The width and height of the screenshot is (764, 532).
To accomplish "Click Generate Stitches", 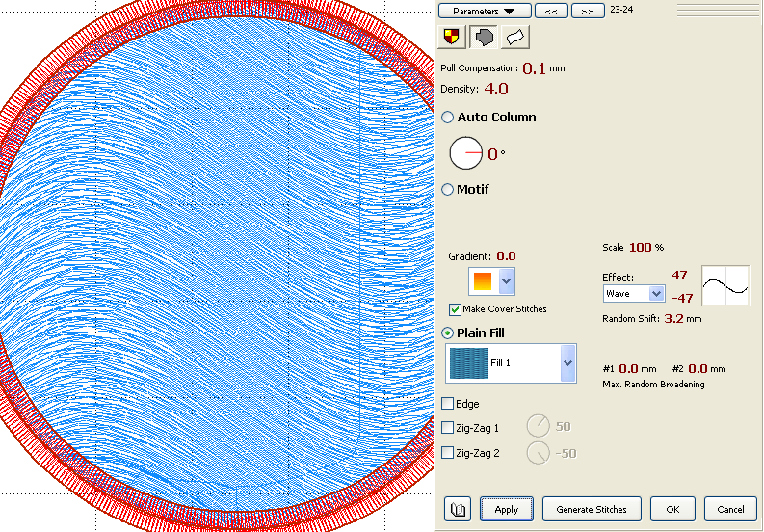I will click(592, 509).
